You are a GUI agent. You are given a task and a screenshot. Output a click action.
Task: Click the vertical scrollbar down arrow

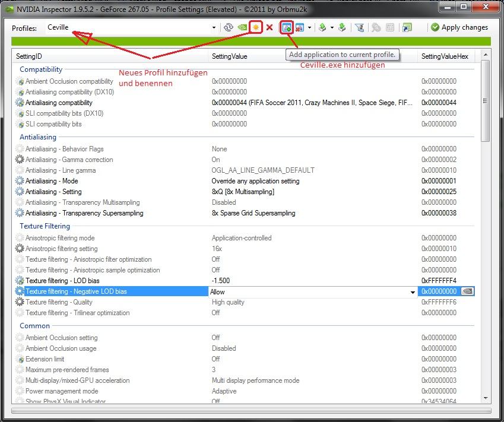tap(486, 398)
